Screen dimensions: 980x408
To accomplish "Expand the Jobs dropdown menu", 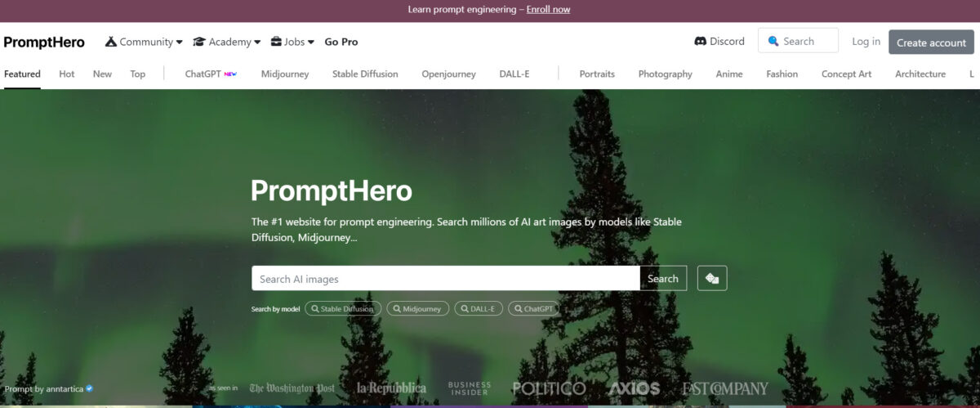I will [292, 42].
